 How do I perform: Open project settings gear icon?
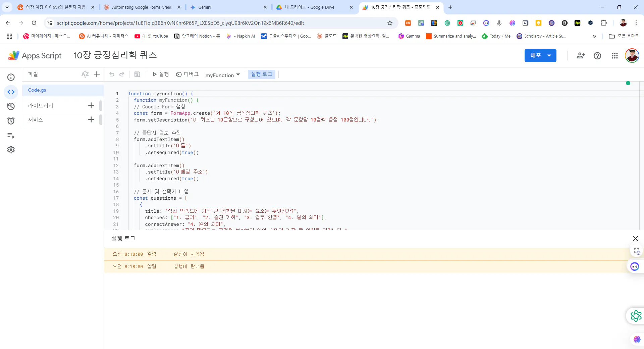click(11, 150)
